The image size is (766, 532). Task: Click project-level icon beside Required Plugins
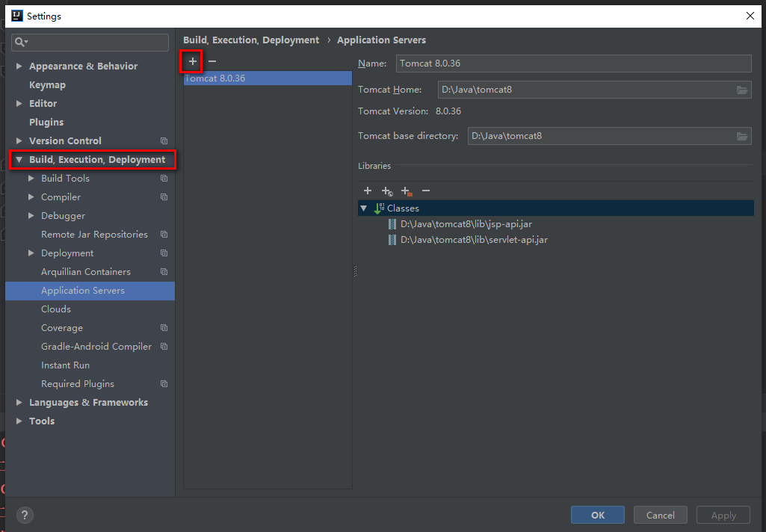click(x=164, y=384)
